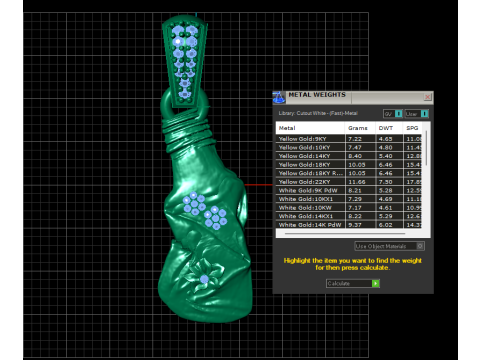Click the Calculate button
Viewport: 480px width, 360px height.
point(352,283)
